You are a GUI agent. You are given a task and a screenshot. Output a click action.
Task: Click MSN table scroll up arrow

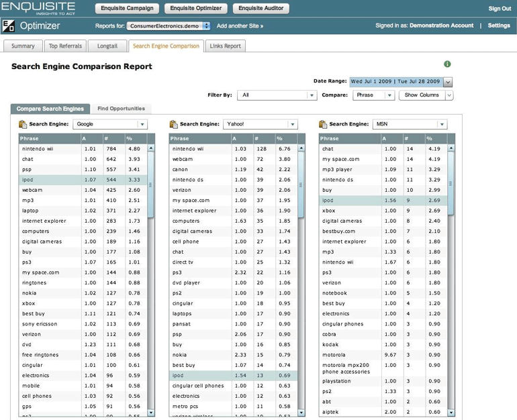pos(451,148)
